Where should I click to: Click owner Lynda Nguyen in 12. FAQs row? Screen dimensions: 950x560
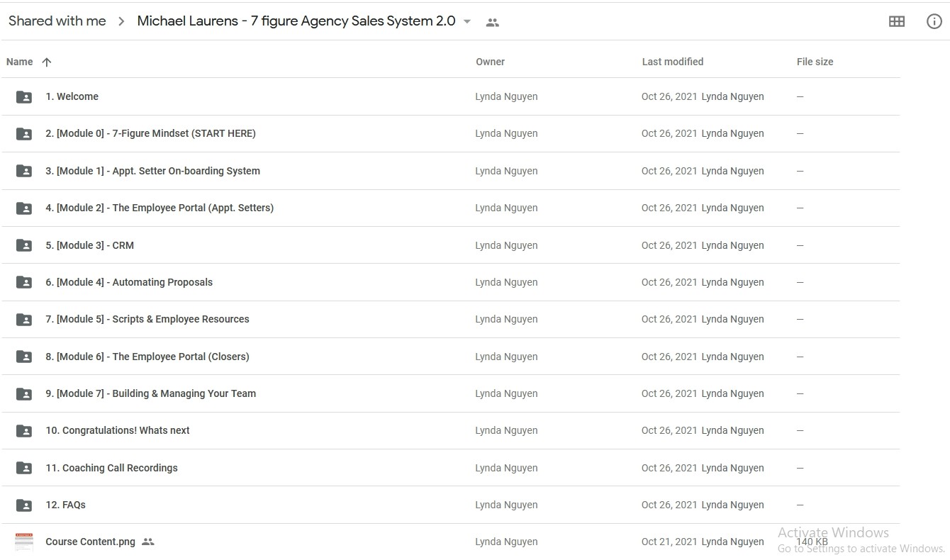point(506,505)
